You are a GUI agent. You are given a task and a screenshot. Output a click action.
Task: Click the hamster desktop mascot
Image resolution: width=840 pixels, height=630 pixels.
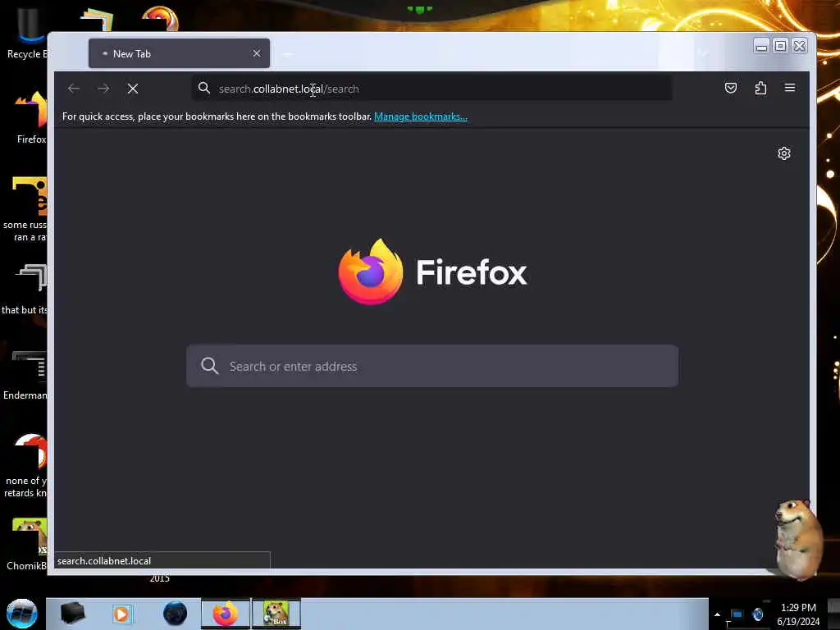[x=798, y=538]
